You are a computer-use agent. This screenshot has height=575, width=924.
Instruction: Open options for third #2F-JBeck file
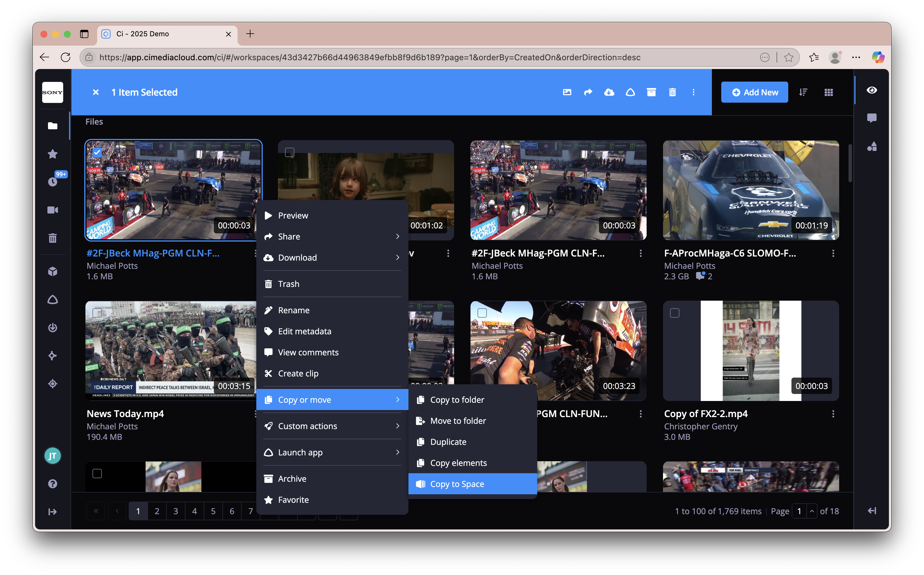pyautogui.click(x=640, y=253)
